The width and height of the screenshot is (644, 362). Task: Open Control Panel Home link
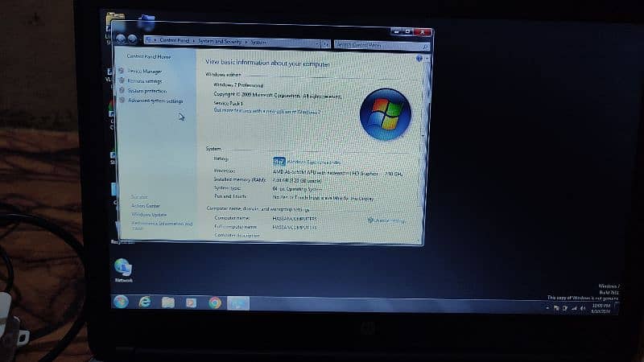coord(149,56)
